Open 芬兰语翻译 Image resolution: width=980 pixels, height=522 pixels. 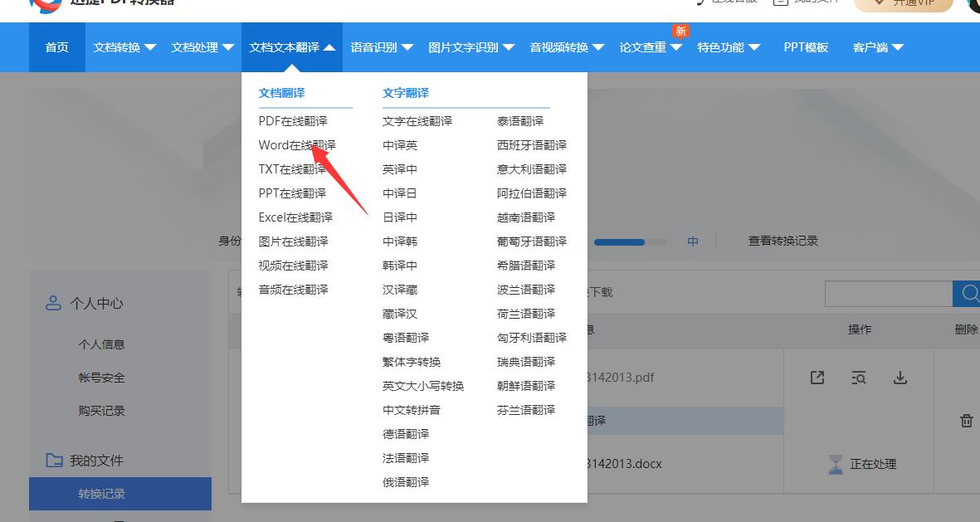point(526,410)
